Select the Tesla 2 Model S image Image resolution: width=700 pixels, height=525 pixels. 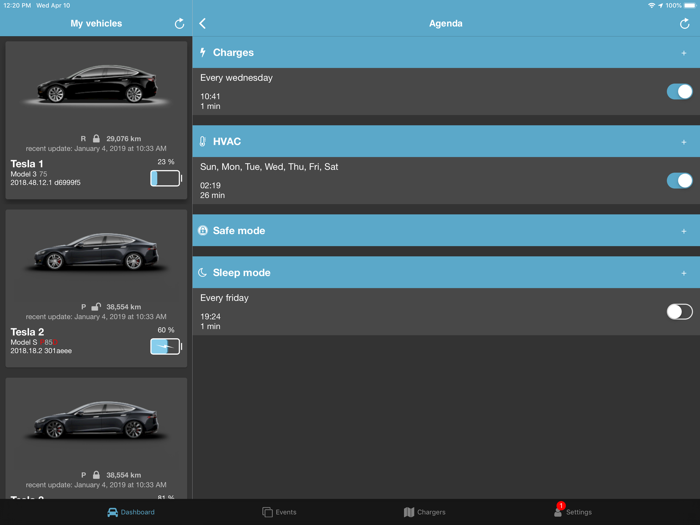96,252
